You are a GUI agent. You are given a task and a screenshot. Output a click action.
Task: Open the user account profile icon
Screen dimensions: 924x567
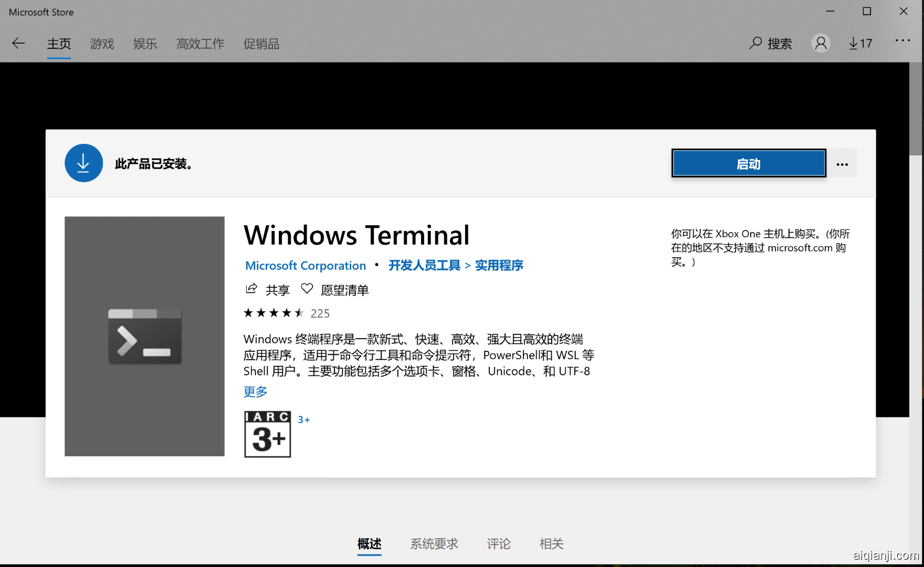coord(821,44)
